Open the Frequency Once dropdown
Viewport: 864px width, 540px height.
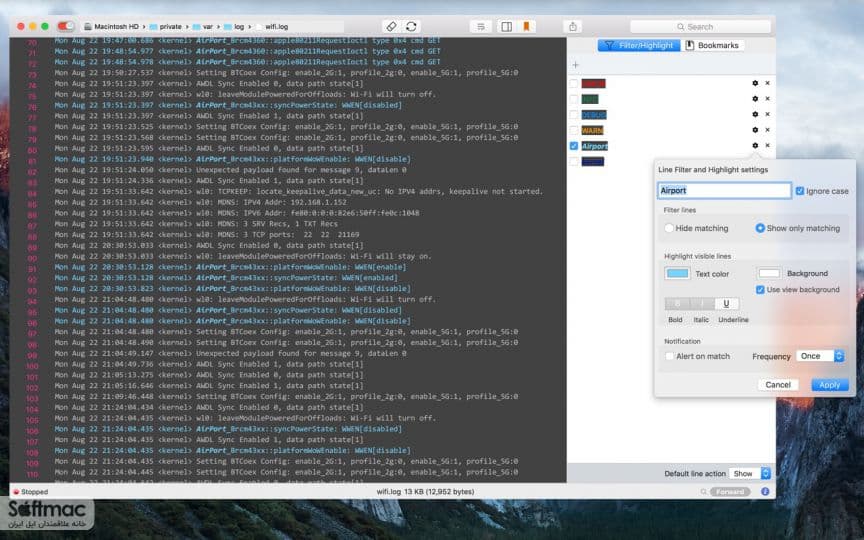(820, 356)
